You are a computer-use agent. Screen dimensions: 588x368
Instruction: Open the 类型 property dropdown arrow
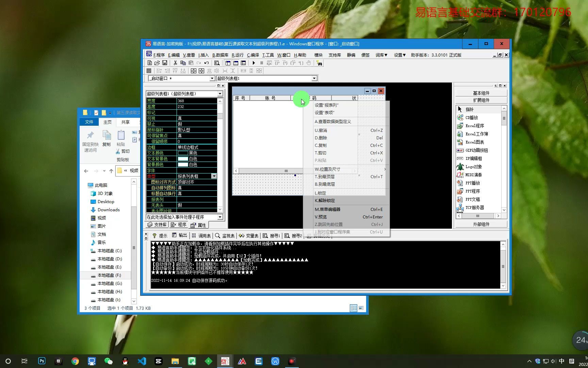(x=214, y=176)
